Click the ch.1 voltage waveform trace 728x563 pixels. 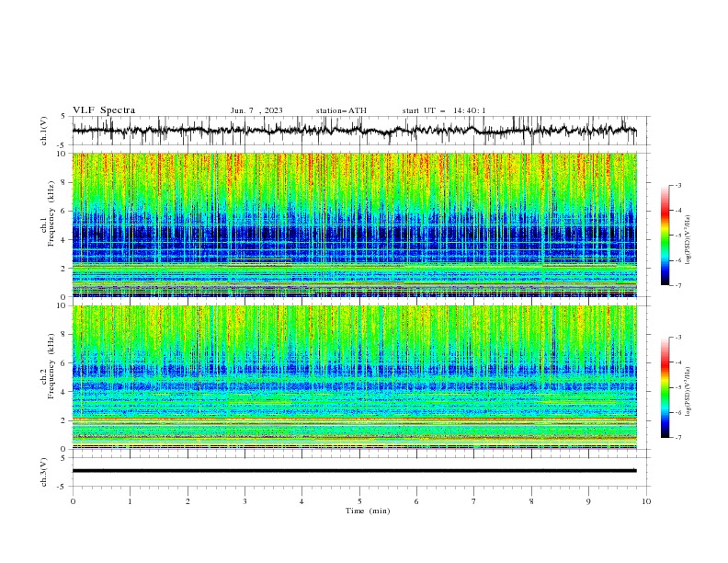click(354, 131)
